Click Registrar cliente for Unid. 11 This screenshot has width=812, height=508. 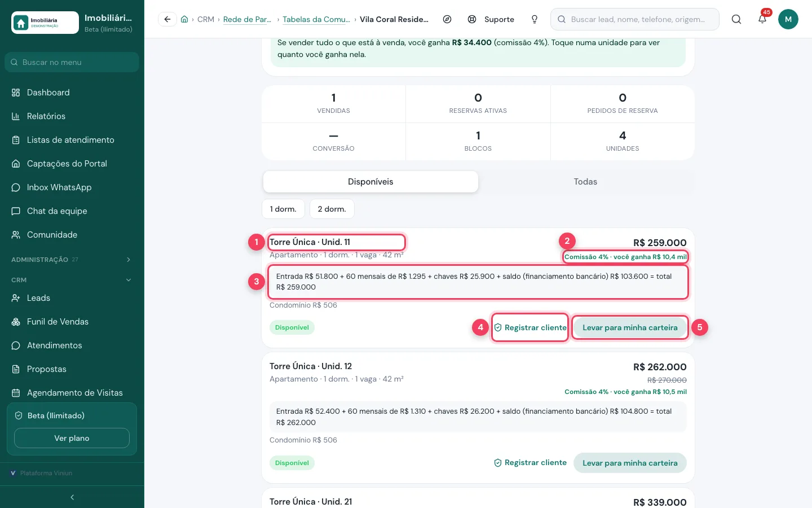(x=530, y=327)
